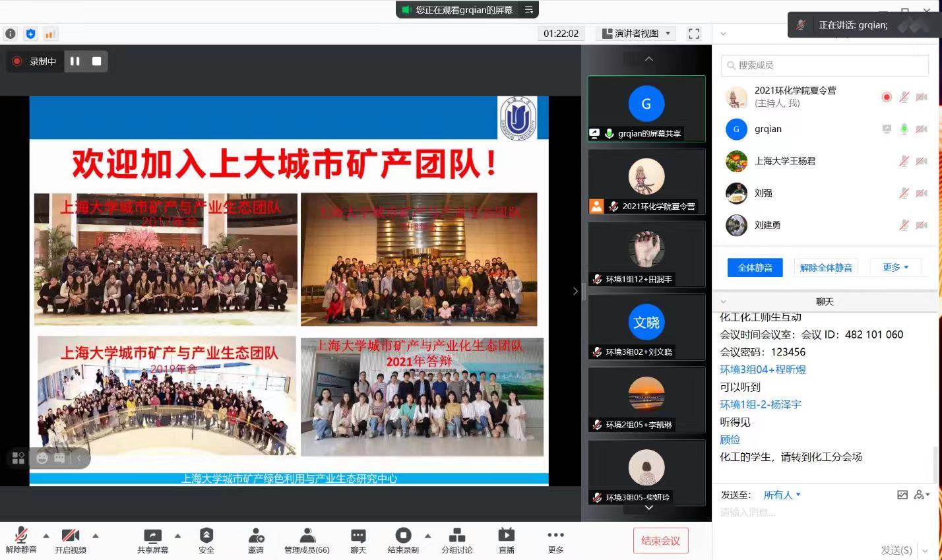Open the options menu beside the viewing-screen banner
Screen dimensions: 942x560
[x=528, y=10]
